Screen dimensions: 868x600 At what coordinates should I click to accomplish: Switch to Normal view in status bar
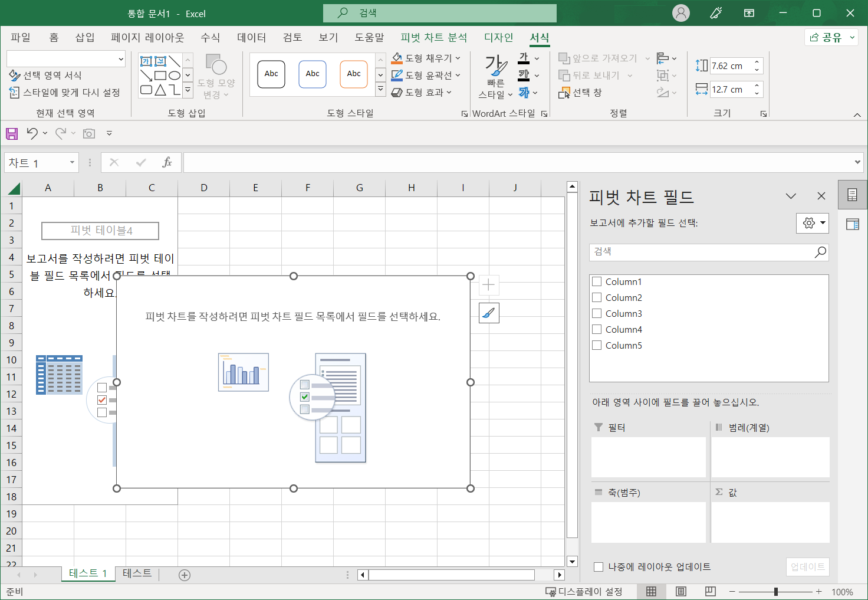tap(652, 592)
